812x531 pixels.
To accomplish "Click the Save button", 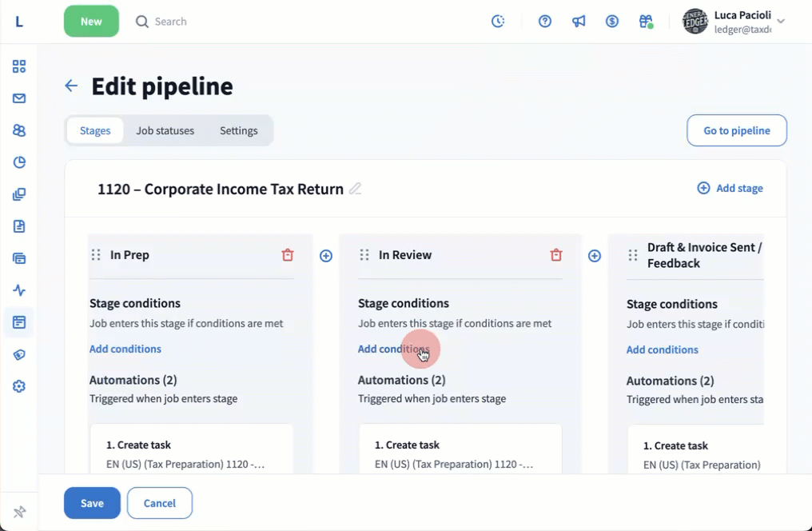I will point(92,503).
